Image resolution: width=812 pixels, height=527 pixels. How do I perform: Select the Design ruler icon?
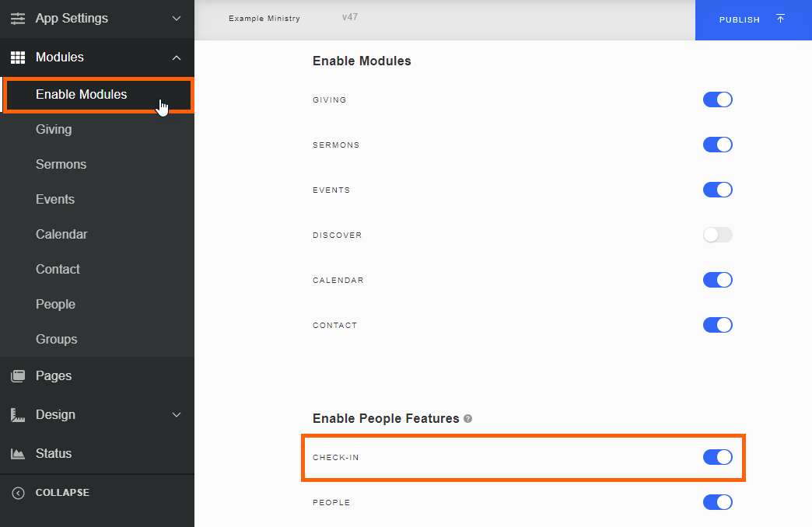18,414
